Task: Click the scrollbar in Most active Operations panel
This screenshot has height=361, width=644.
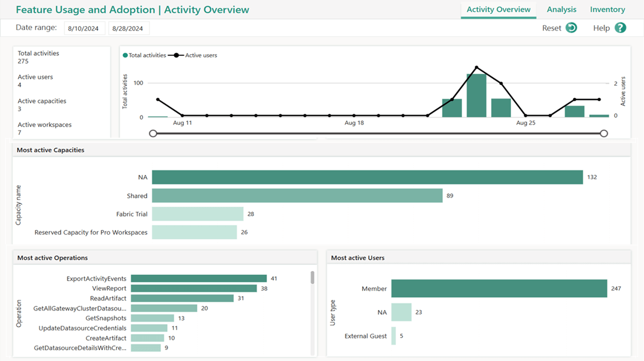Action: click(x=312, y=279)
